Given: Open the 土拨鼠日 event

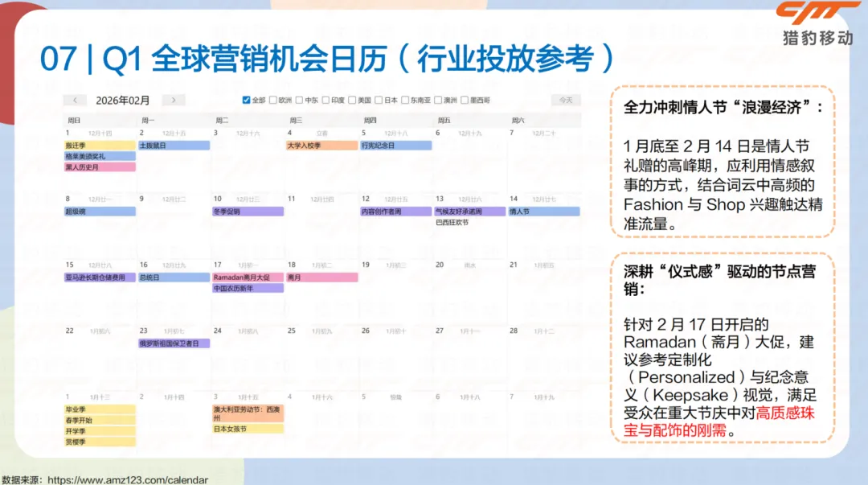Looking at the screenshot, I should coord(174,146).
